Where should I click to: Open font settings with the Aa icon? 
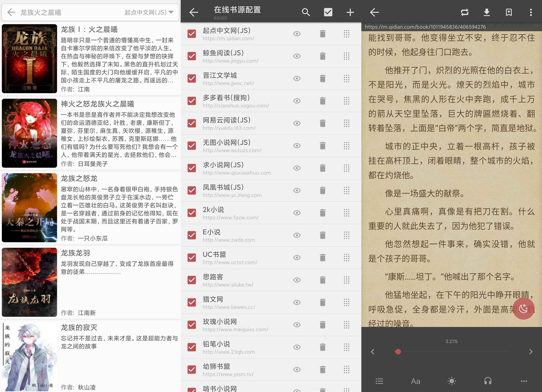pyautogui.click(x=416, y=381)
